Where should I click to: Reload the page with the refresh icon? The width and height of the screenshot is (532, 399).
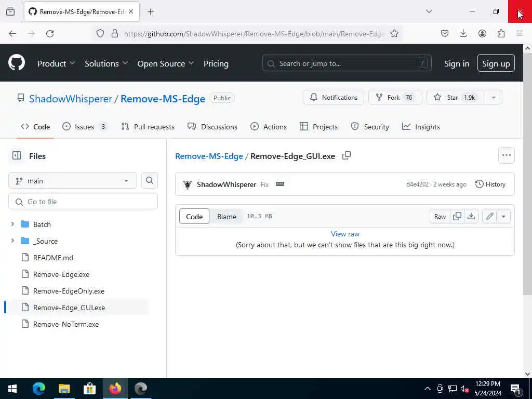tap(50, 34)
